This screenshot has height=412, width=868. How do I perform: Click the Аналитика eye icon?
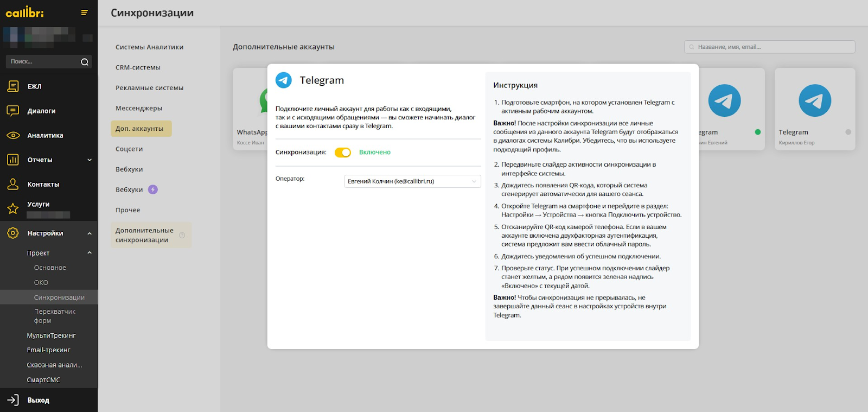click(13, 135)
